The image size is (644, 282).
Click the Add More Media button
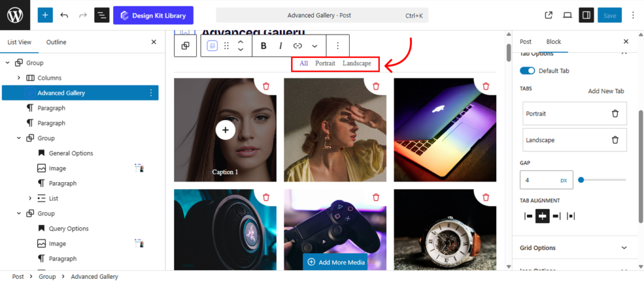coord(336,263)
